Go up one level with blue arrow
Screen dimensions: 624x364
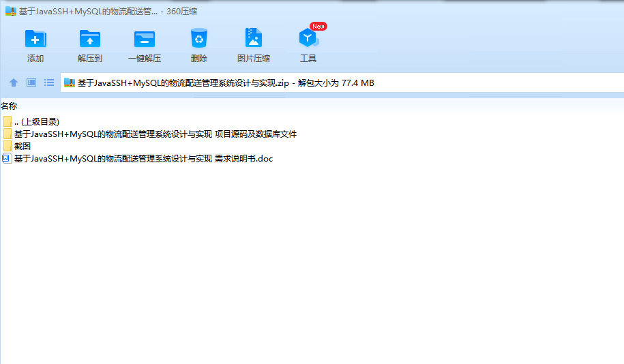(14, 82)
